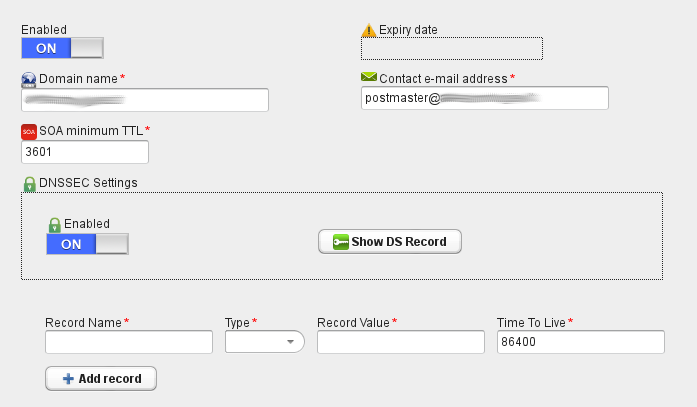Disable the DNSSEC Enabled switch
The image size is (697, 407).
click(x=88, y=244)
